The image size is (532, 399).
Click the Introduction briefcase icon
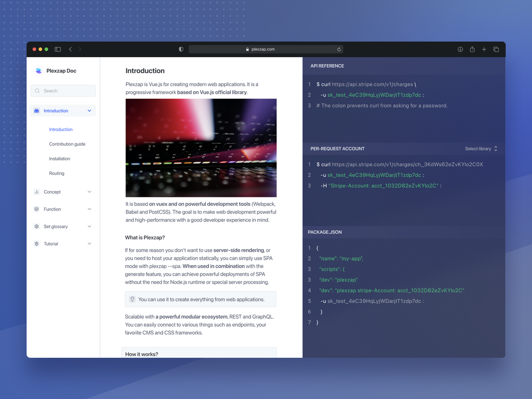pos(36,111)
